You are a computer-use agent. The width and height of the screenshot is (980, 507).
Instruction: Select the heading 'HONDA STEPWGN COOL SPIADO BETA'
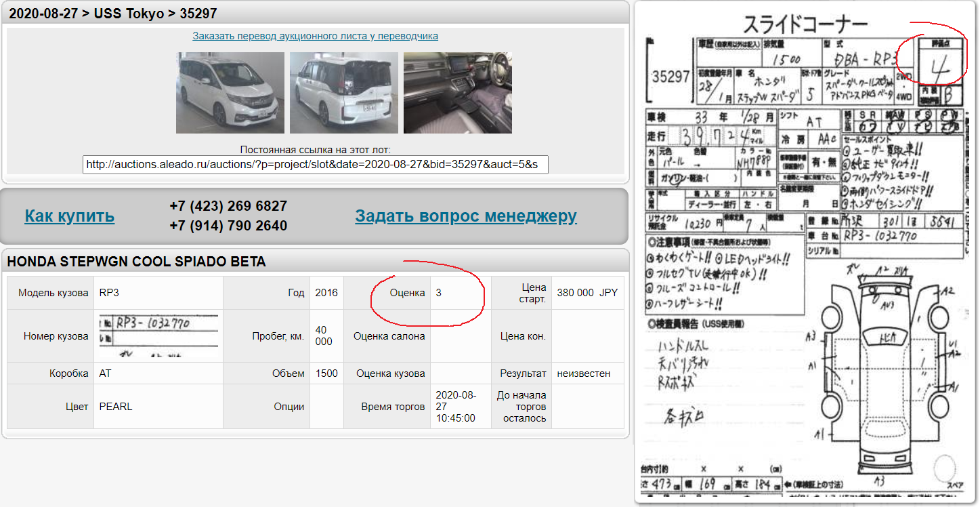tap(136, 262)
